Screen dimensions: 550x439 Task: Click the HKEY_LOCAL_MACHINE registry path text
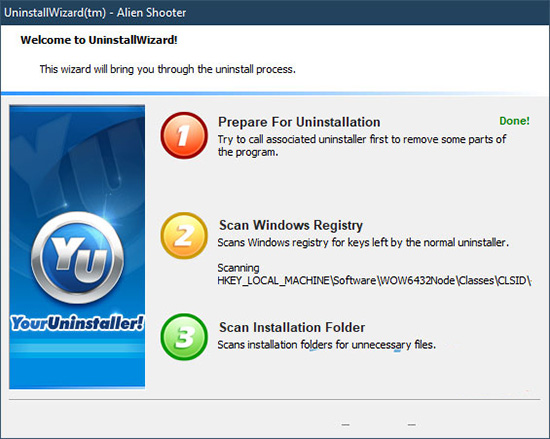click(x=374, y=281)
